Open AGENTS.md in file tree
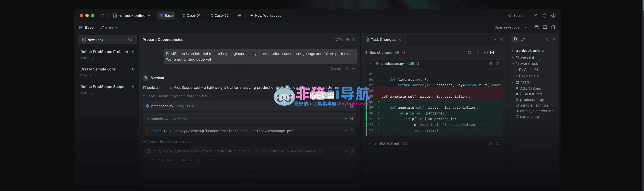644x191 pixels. click(x=528, y=88)
